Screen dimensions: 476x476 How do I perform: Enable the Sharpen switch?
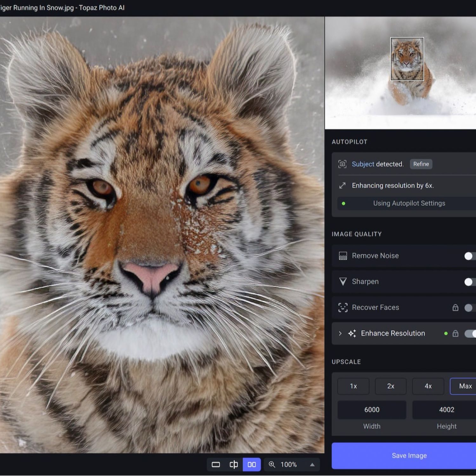[x=470, y=282]
